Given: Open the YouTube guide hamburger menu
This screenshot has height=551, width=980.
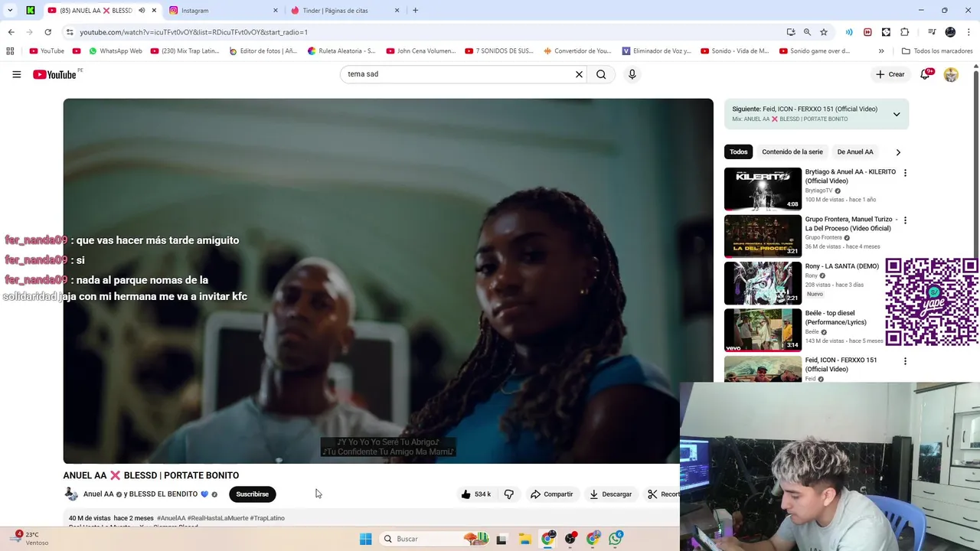Looking at the screenshot, I should click(x=16, y=74).
